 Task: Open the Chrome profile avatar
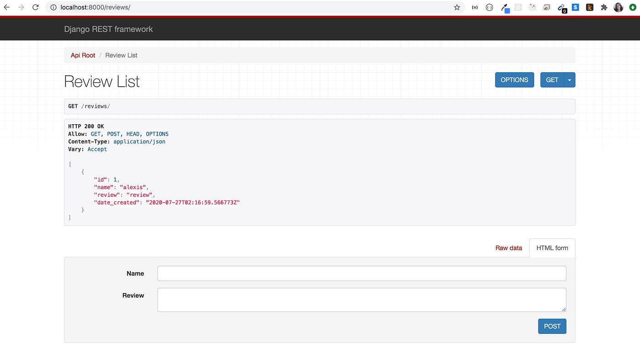(618, 7)
